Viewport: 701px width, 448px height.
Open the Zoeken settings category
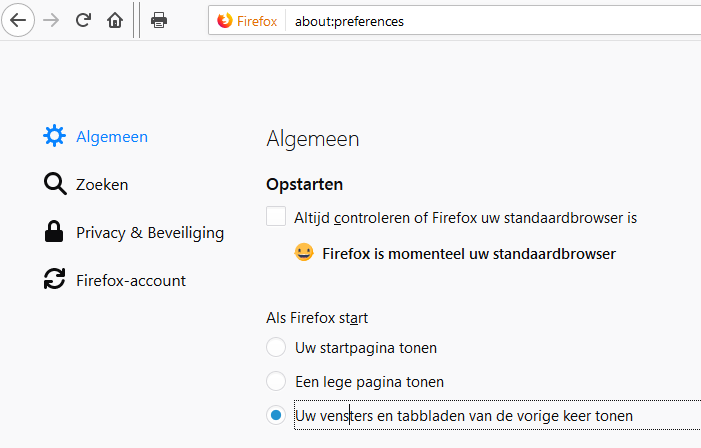[x=102, y=184]
